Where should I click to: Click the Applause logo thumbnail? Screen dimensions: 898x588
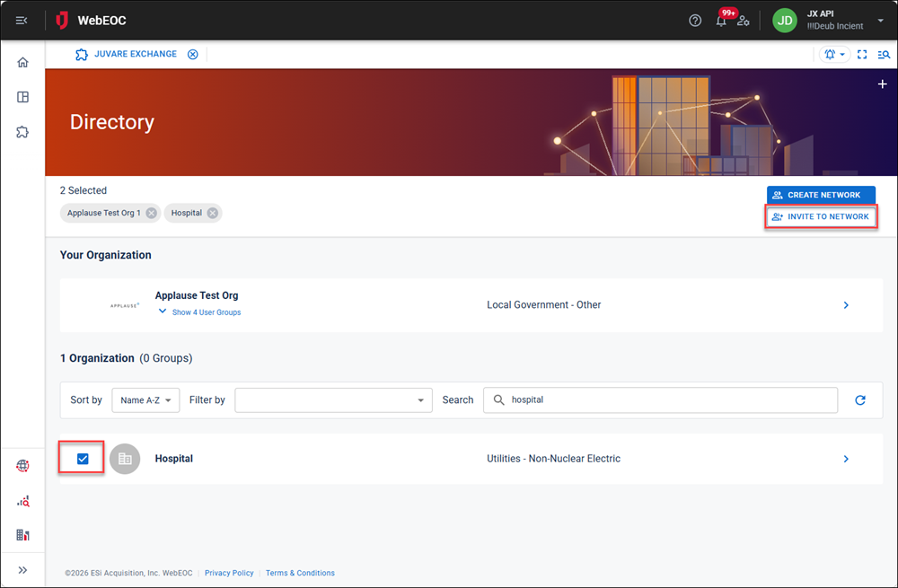[x=124, y=306]
